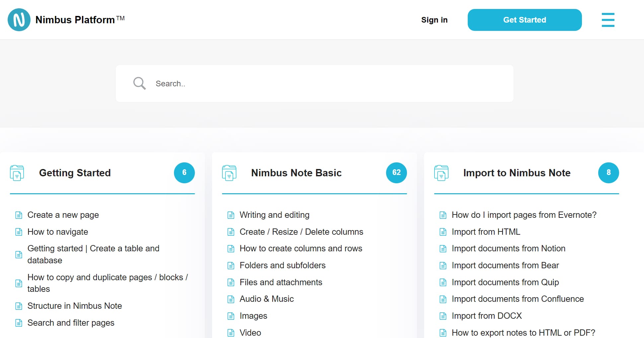Click the document icon beside Structure in Nimbus Note
Image resolution: width=644 pixels, height=338 pixels.
click(x=19, y=306)
